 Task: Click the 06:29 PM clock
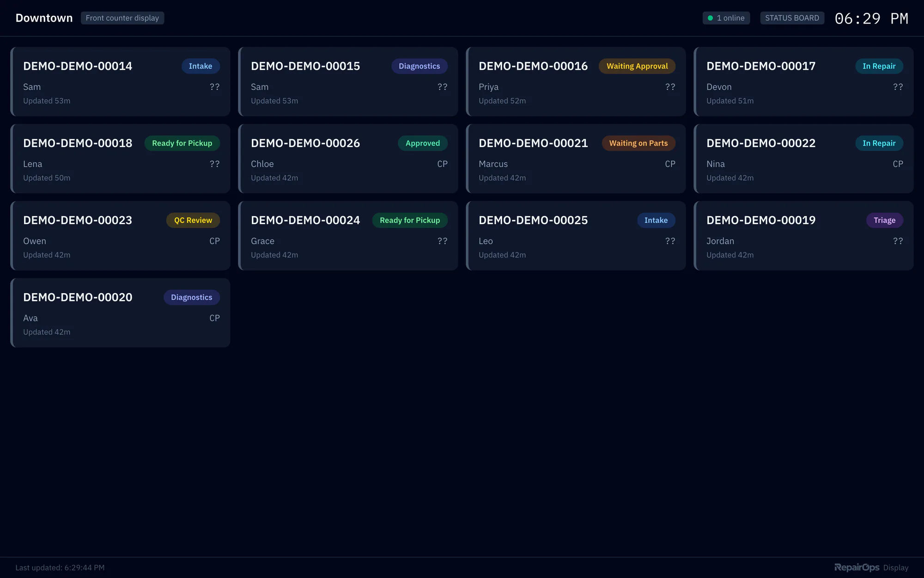click(871, 18)
